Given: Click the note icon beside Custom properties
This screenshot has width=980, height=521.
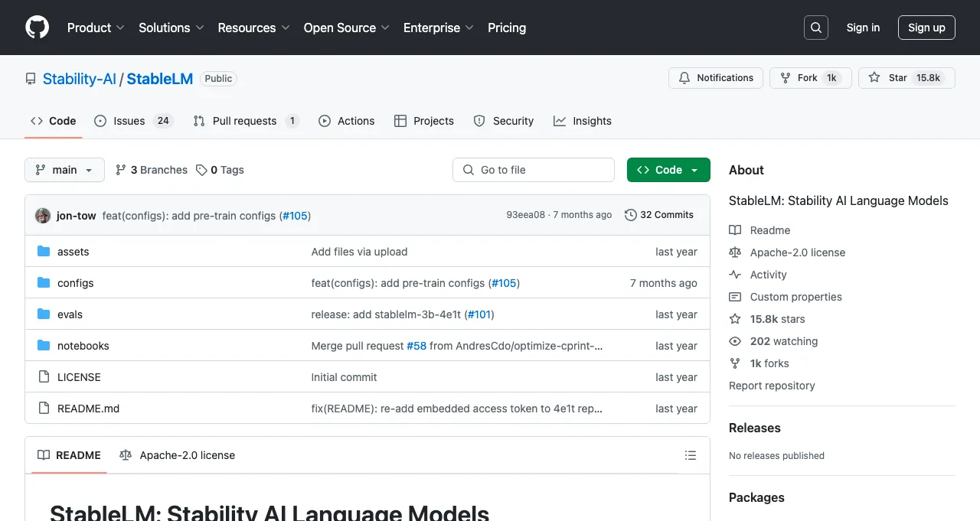Looking at the screenshot, I should click(x=735, y=297).
